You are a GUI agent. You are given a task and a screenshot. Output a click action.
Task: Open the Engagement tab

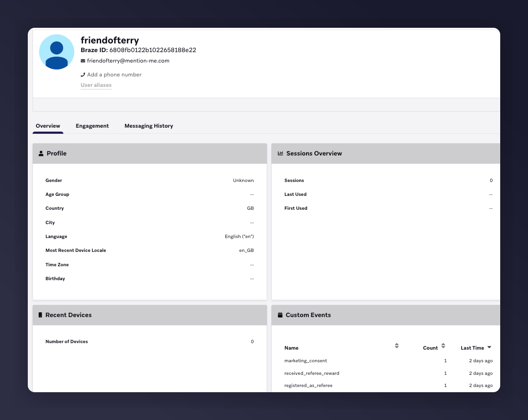click(x=92, y=126)
